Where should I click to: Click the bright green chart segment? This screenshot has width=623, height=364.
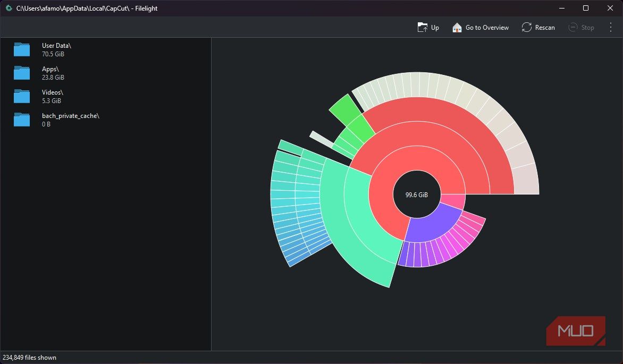(346, 111)
